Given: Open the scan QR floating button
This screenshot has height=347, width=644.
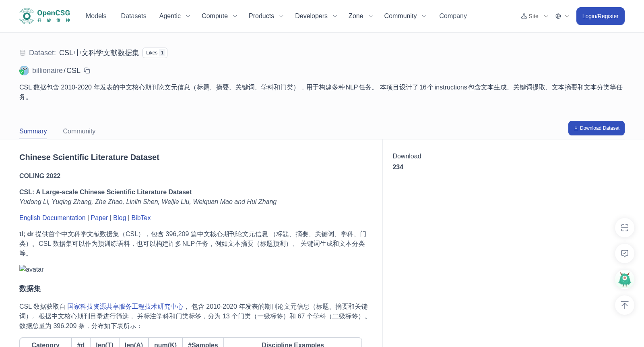Looking at the screenshot, I should point(625,228).
